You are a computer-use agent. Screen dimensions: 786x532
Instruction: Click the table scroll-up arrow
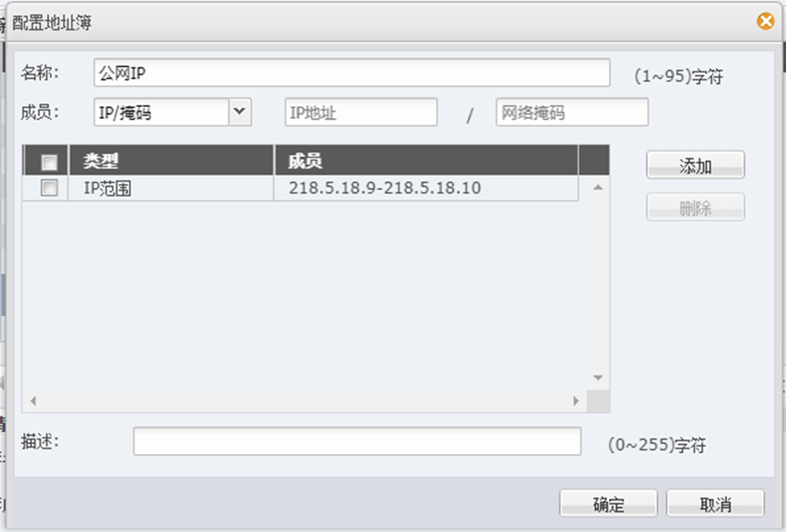click(x=598, y=187)
